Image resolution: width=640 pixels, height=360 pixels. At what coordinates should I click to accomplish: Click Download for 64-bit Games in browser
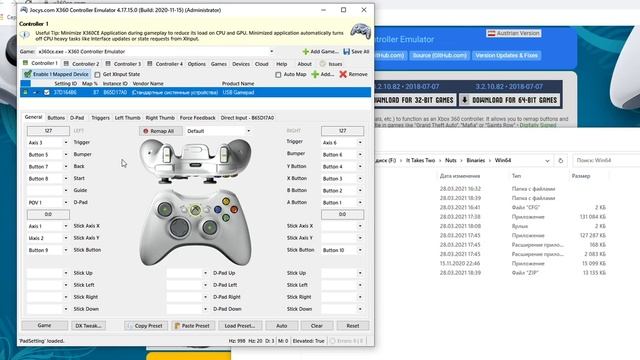click(x=510, y=100)
